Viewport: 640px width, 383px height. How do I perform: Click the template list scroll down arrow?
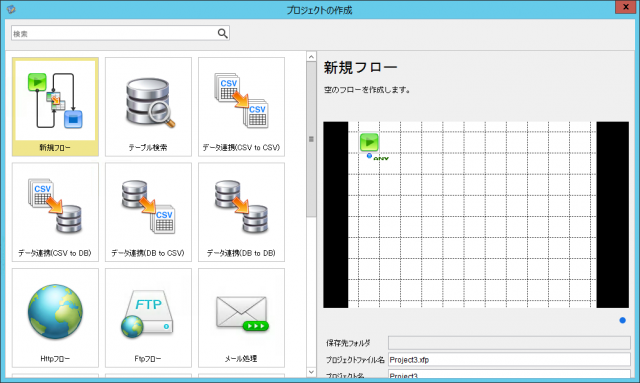click(x=311, y=372)
